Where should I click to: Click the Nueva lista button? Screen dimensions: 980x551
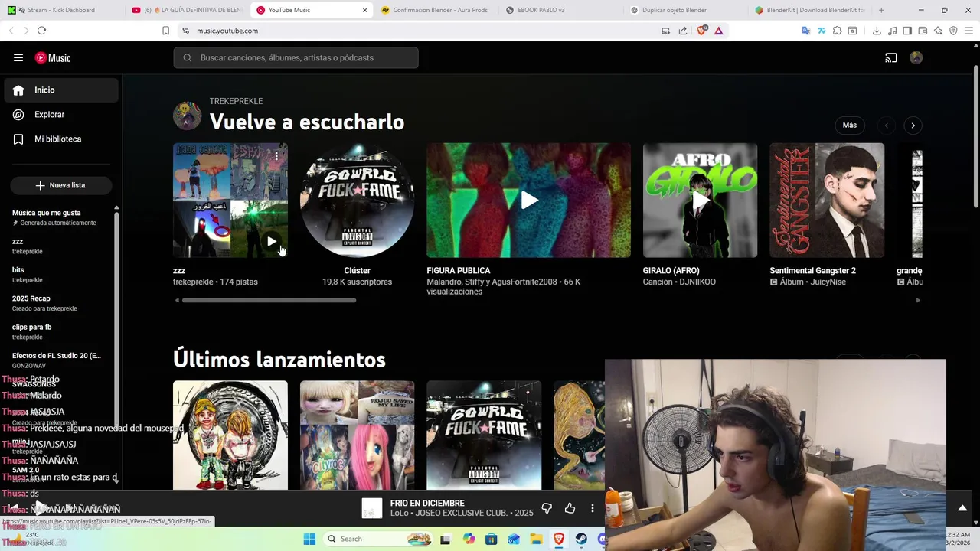tap(61, 185)
